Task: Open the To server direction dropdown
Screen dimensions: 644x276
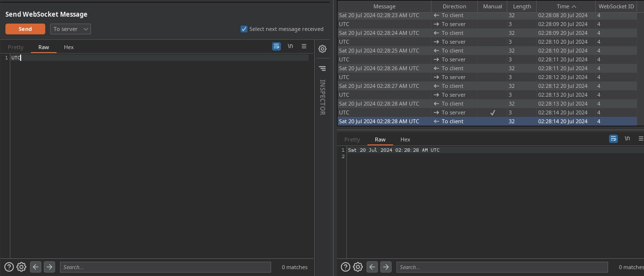Action: point(70,29)
